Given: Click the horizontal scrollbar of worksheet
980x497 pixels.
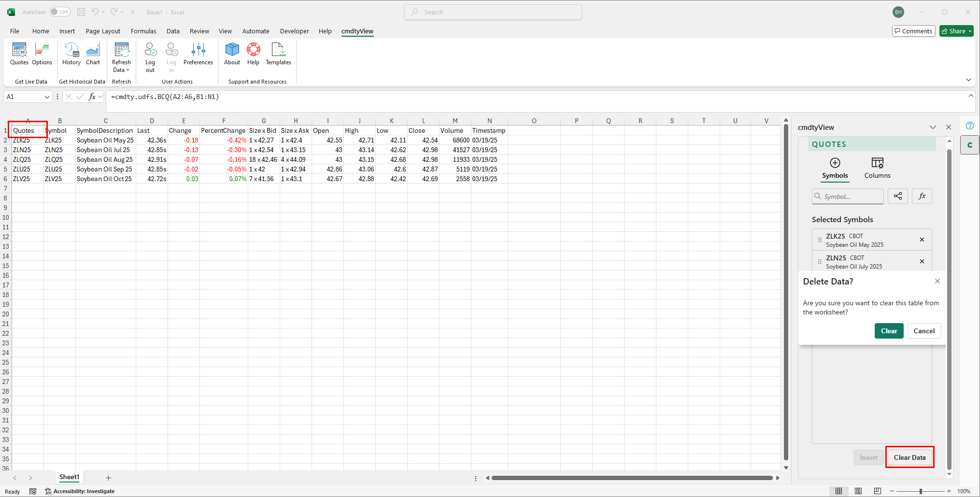Looking at the screenshot, I should coord(632,478).
